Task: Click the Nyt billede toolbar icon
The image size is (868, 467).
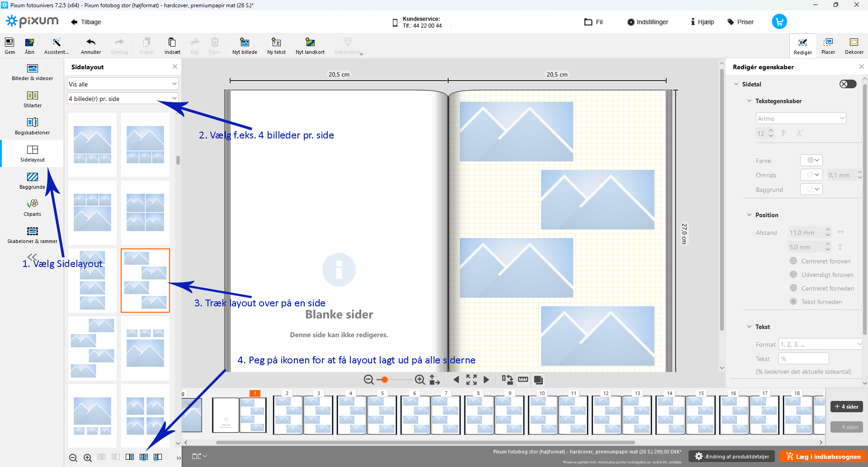Action: click(x=245, y=46)
